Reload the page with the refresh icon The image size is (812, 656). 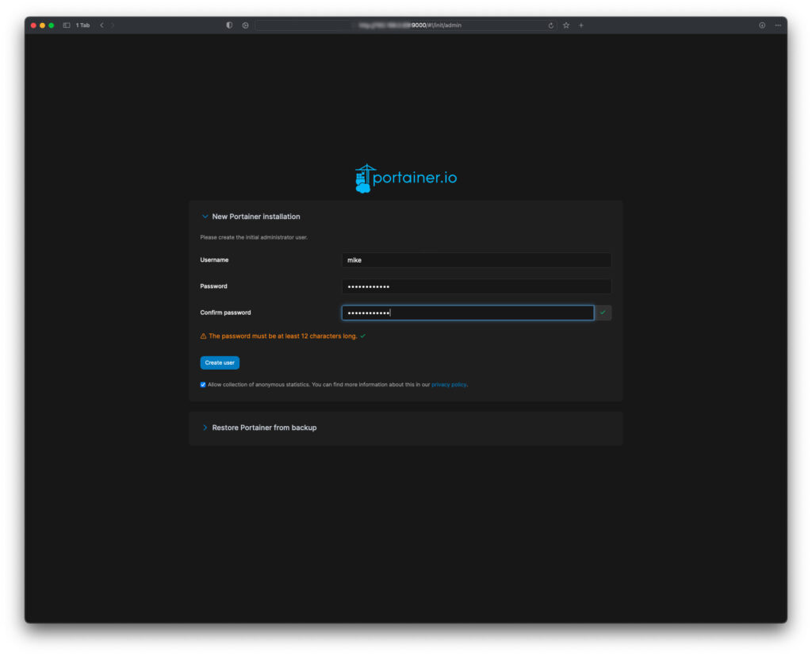[x=551, y=25]
